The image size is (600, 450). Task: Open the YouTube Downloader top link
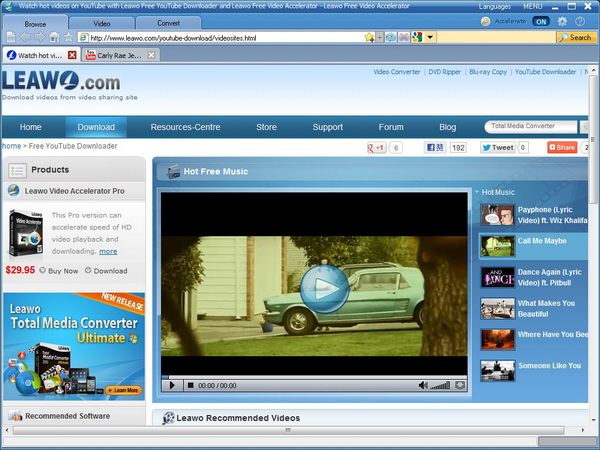(545, 72)
